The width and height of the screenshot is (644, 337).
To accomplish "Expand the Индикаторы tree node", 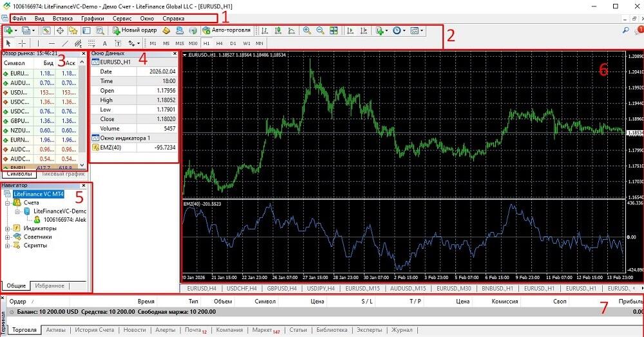I will click(7, 228).
